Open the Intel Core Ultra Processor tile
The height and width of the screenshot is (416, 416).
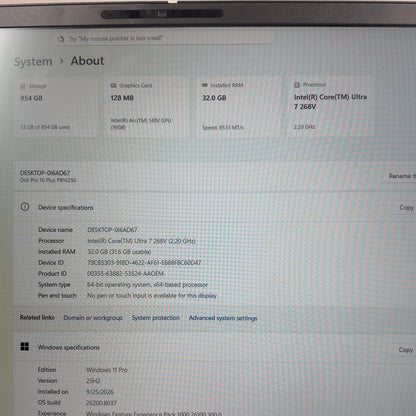tap(330, 106)
